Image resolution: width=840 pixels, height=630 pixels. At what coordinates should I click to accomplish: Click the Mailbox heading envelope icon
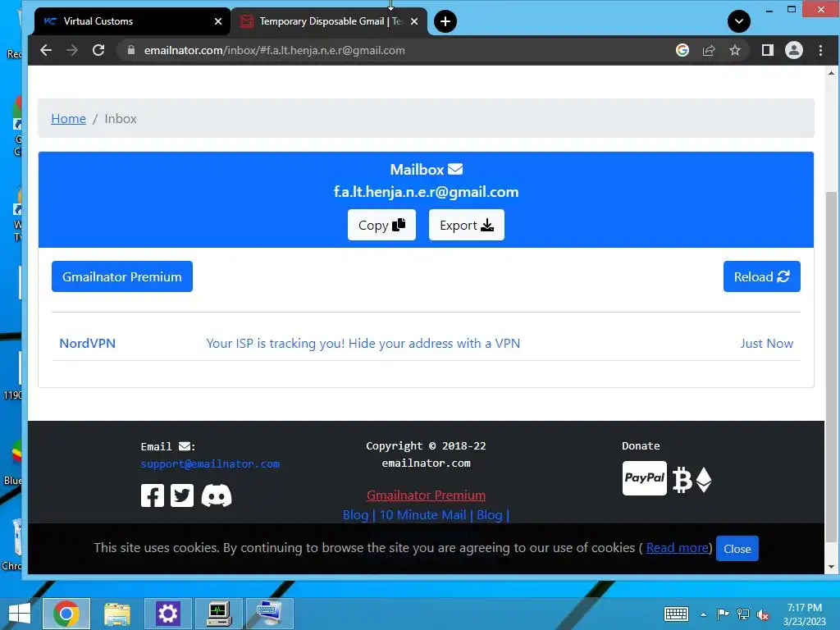click(x=455, y=169)
